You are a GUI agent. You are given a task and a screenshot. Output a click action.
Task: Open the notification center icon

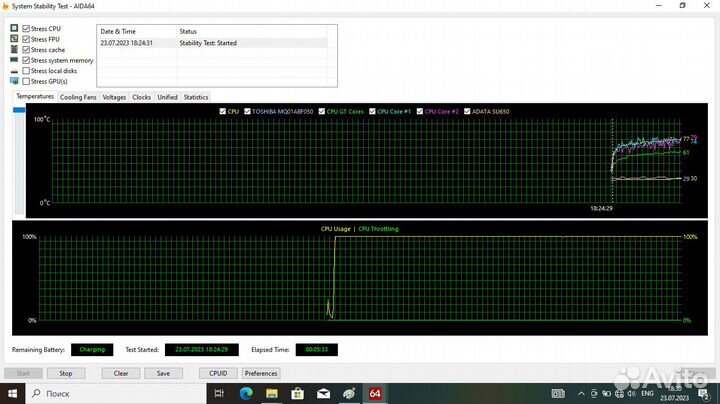point(703,393)
